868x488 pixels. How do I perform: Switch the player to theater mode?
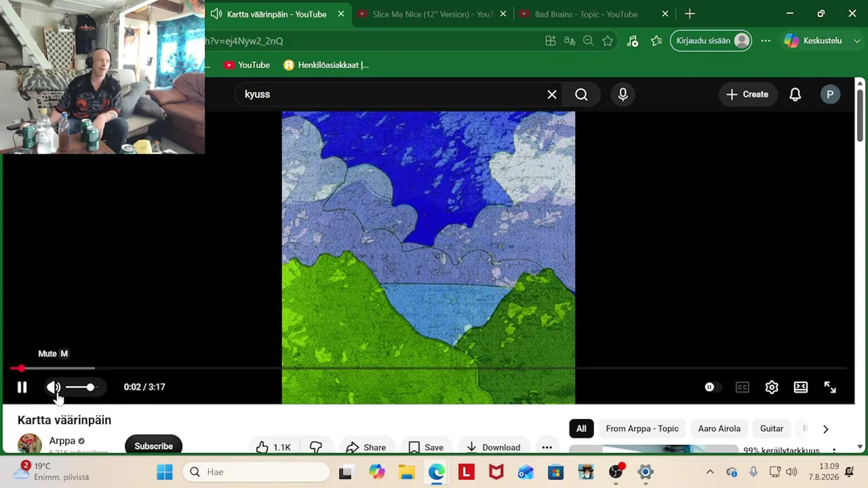(801, 387)
